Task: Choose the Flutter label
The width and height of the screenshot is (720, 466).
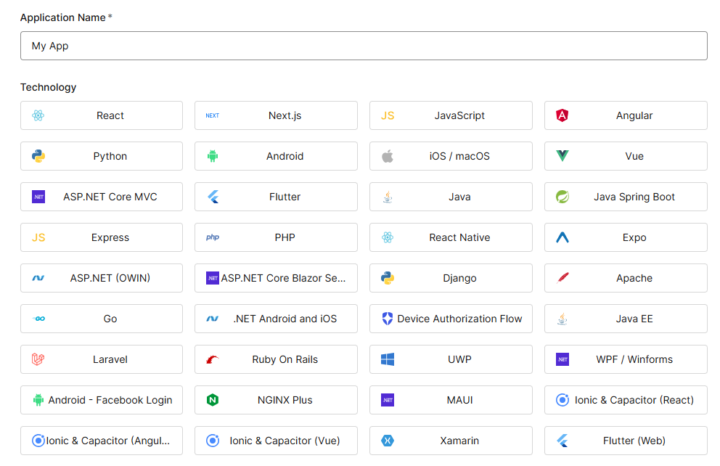Action: point(285,197)
